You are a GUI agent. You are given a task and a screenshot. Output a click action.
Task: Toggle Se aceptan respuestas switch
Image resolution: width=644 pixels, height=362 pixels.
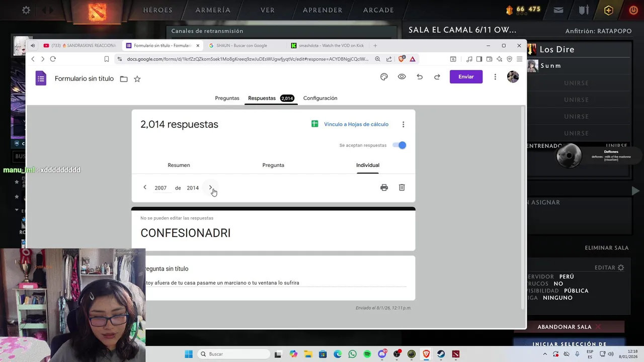(399, 145)
